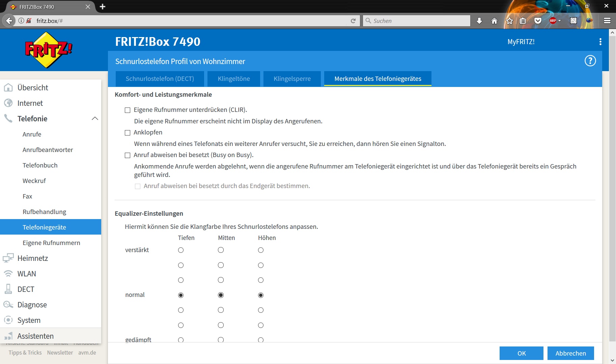Click the System icon in sidebar
This screenshot has height=364, width=616.
click(x=8, y=320)
